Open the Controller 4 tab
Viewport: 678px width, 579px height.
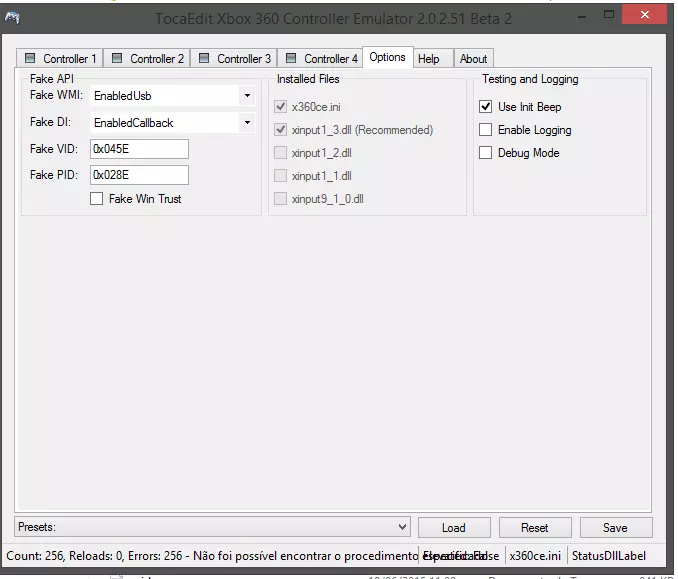click(x=320, y=58)
